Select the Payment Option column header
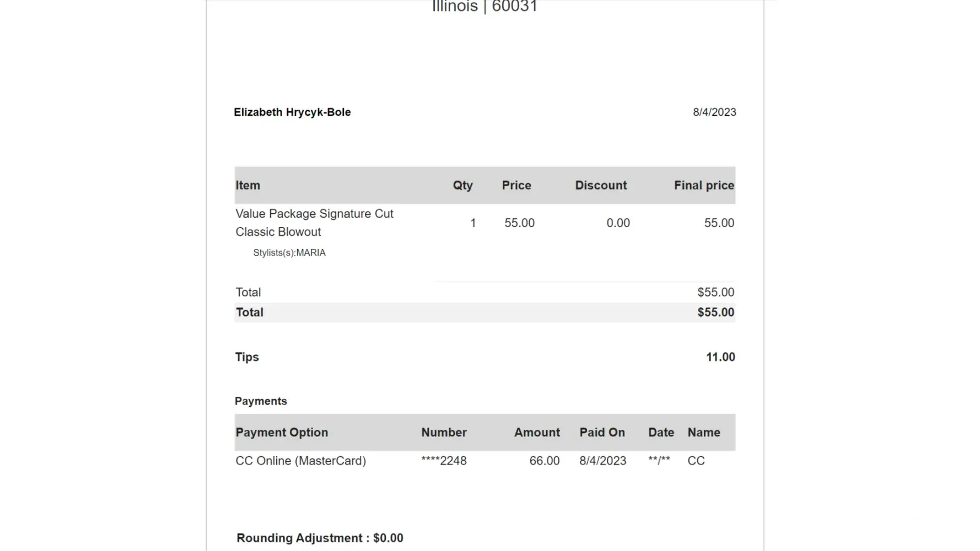 (282, 433)
